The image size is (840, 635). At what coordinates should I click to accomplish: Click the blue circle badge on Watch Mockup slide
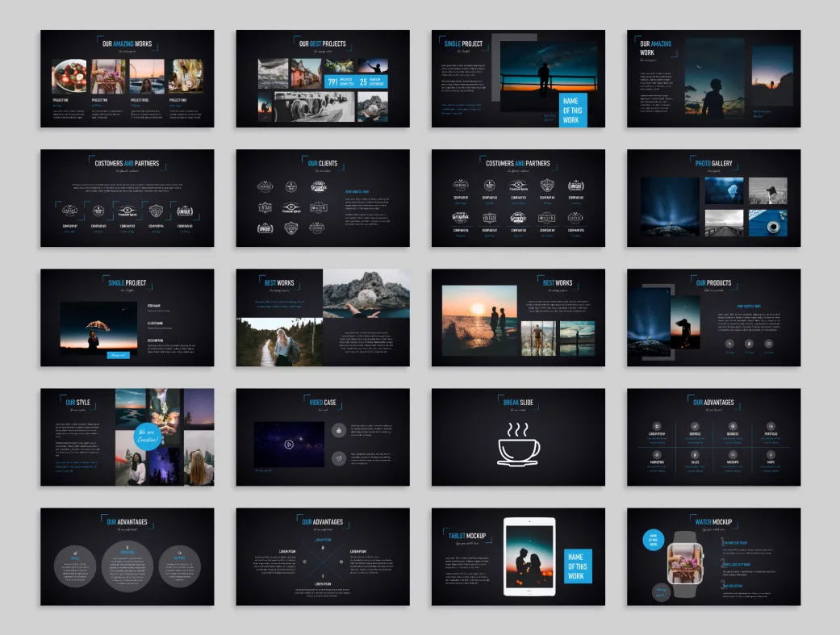pos(653,541)
